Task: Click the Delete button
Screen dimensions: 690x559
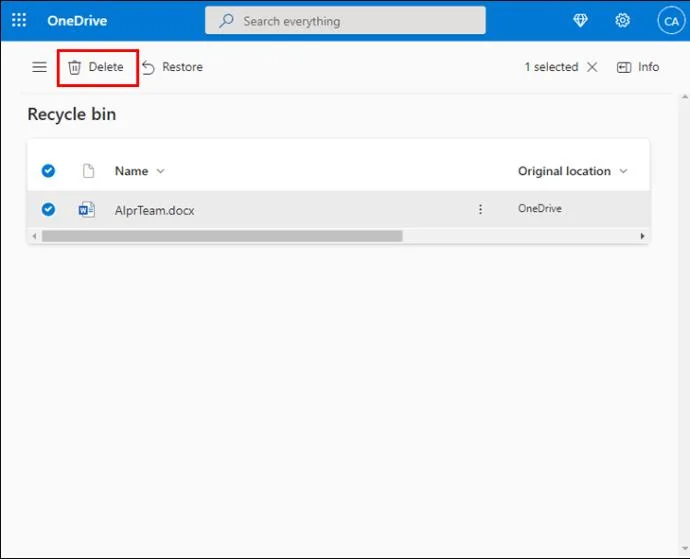Action: [x=96, y=67]
